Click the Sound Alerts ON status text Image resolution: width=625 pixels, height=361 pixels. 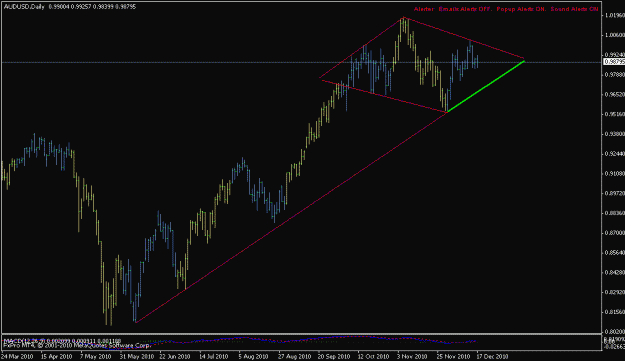point(574,9)
